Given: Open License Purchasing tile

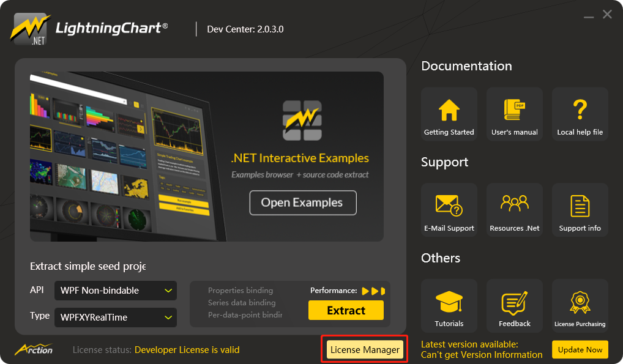Looking at the screenshot, I should click(580, 306).
